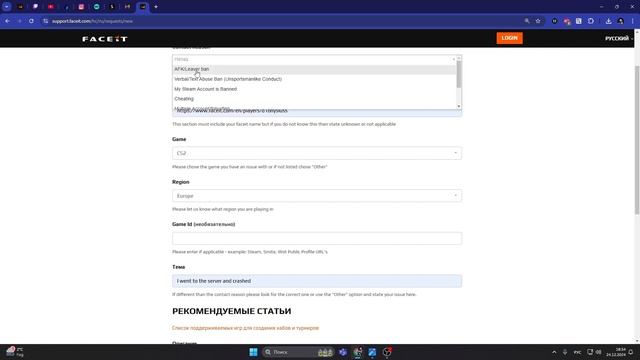The width and height of the screenshot is (640, 360).
Task: Open the Windows Start menu
Action: [253, 352]
